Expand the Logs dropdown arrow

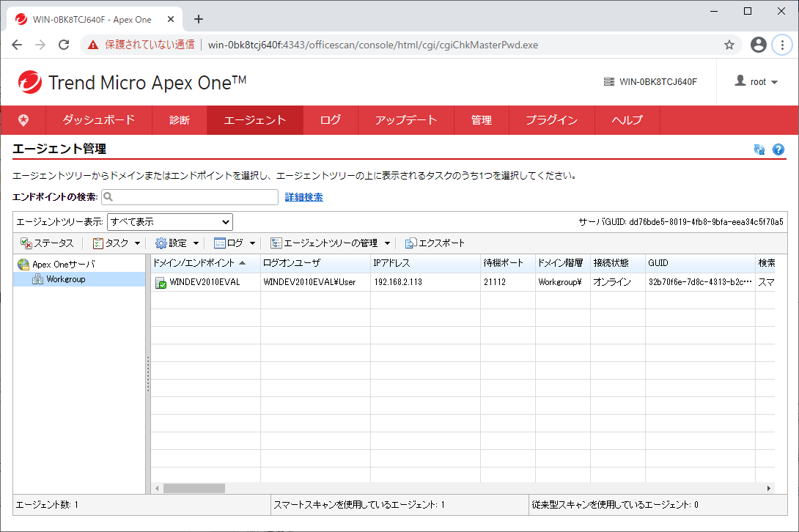tap(252, 243)
